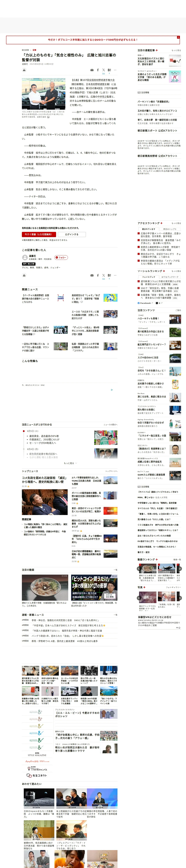This screenshot has width=186, height=868.
Task: Open 朝日新聞 breadcrumb link
Action: point(25,50)
